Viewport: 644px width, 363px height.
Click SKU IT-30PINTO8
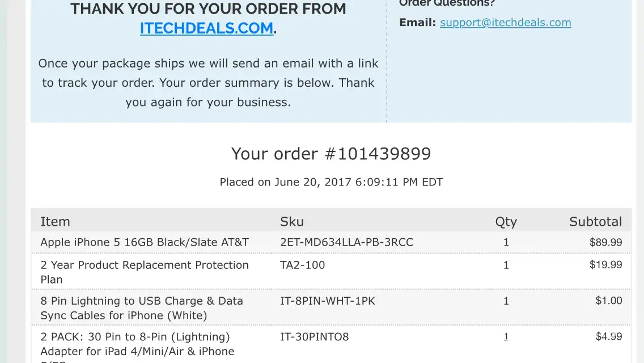tap(314, 337)
